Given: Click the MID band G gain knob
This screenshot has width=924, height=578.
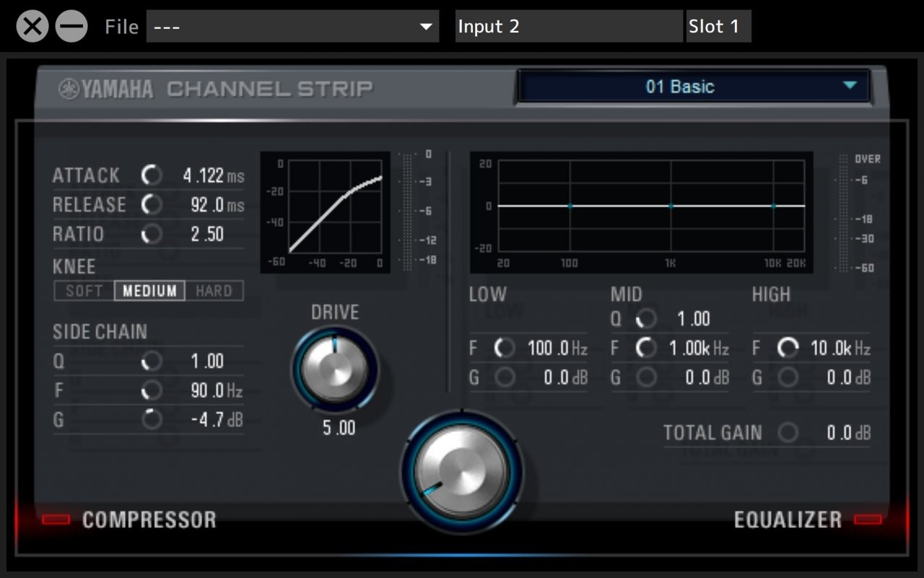Looking at the screenshot, I should 645,377.
